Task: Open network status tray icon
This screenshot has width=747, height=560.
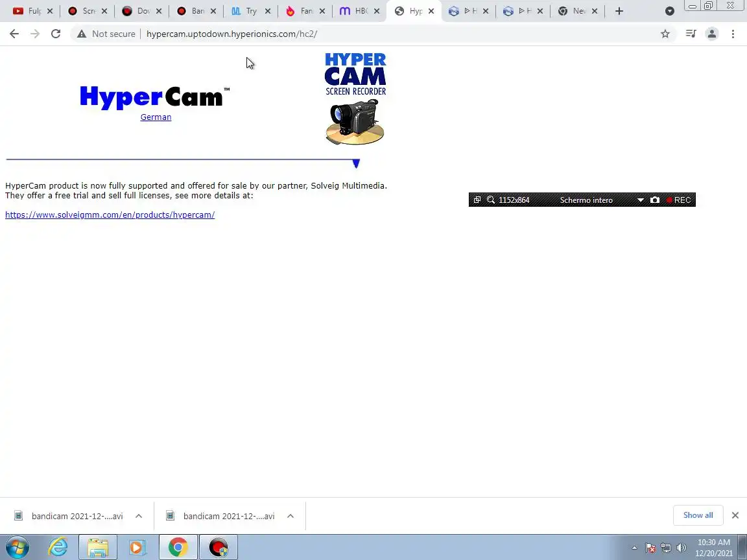Action: (x=666, y=548)
